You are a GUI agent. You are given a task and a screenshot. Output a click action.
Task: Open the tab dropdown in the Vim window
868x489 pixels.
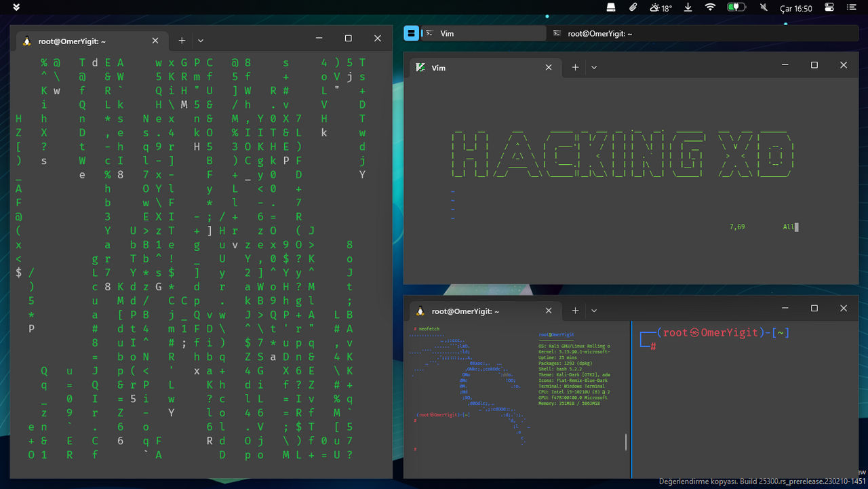coord(594,66)
